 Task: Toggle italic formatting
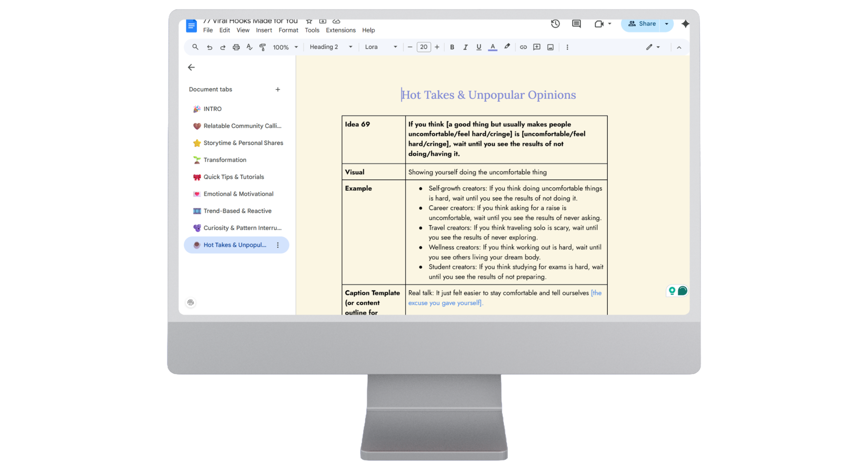(465, 47)
